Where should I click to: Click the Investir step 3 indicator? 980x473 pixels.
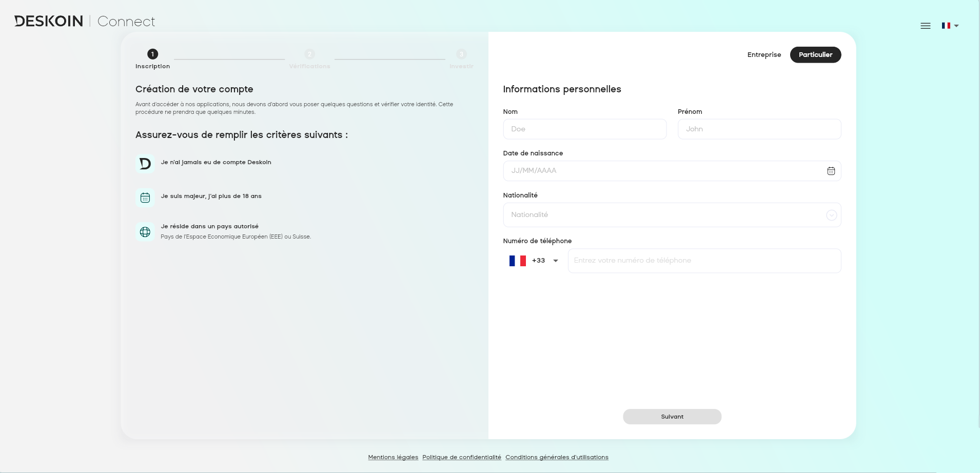(x=461, y=54)
